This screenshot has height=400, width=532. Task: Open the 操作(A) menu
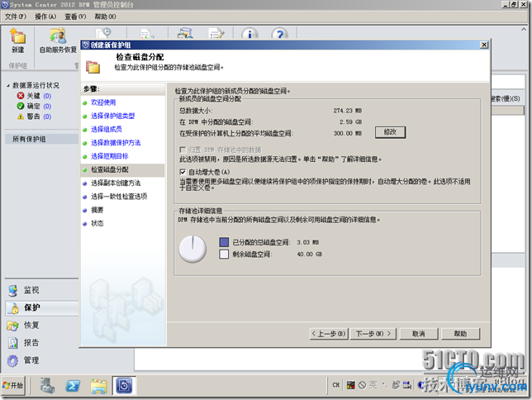pyautogui.click(x=45, y=17)
